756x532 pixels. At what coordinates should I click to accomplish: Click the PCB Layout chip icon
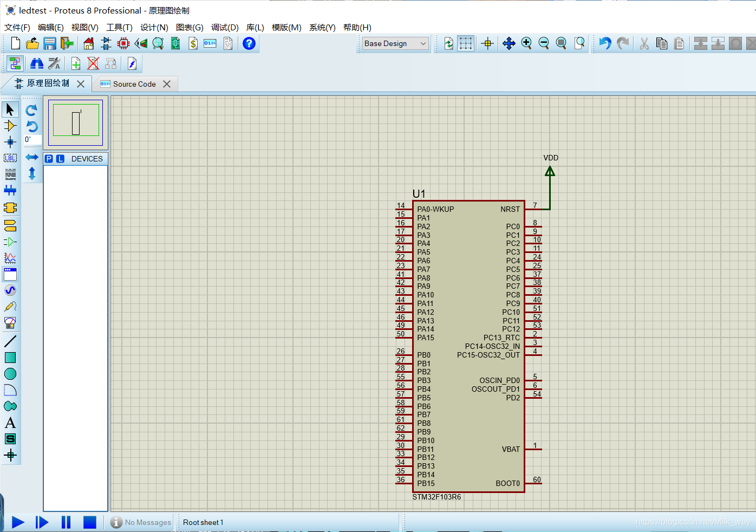click(x=123, y=43)
